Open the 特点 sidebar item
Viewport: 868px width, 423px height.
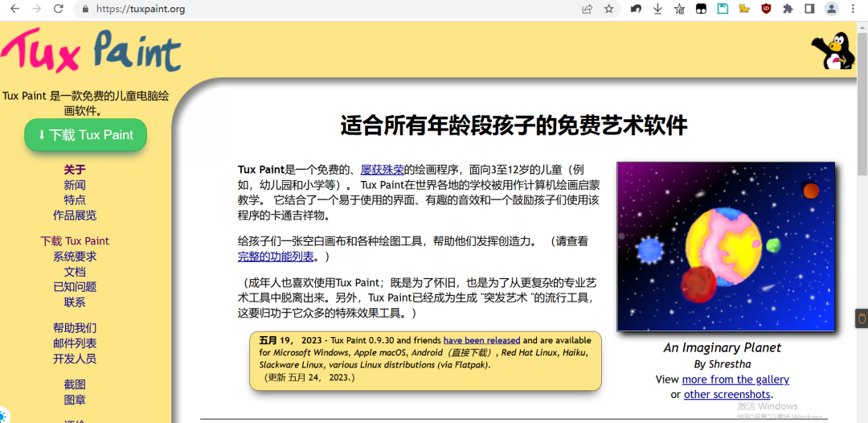coord(75,200)
